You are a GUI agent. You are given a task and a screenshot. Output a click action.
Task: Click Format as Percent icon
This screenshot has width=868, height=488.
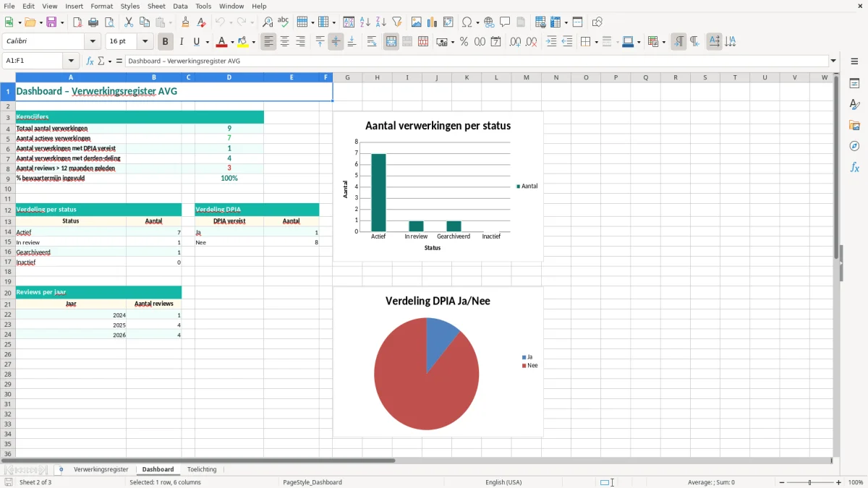click(464, 42)
